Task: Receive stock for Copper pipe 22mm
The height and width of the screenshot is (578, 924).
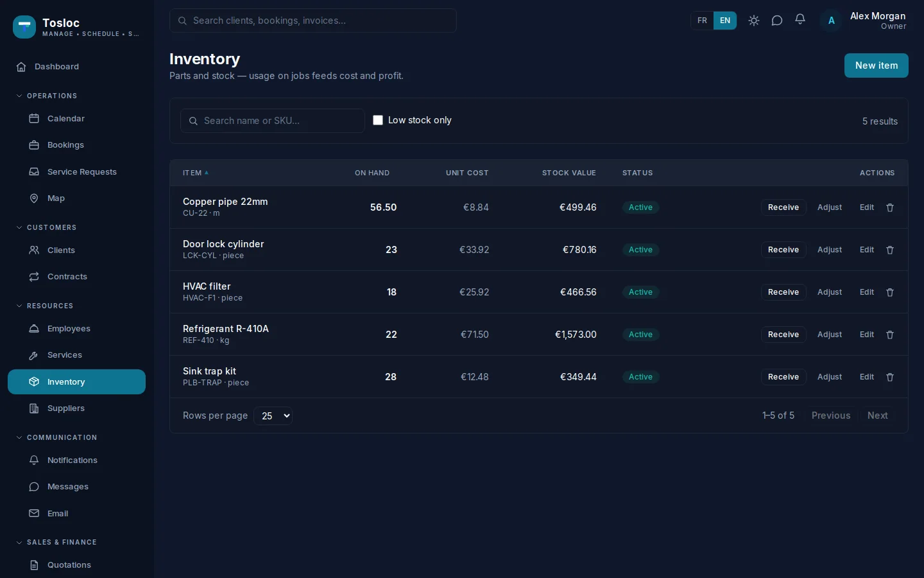Action: [783, 207]
